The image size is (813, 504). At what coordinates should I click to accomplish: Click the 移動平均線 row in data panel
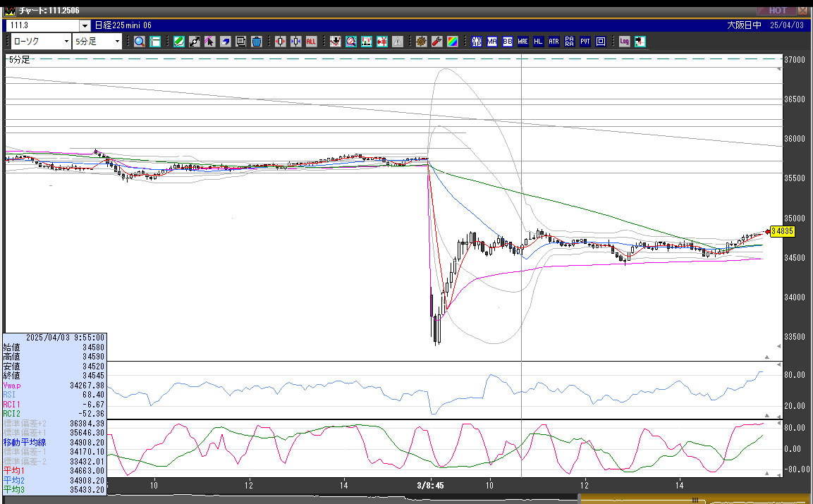(x=54, y=442)
